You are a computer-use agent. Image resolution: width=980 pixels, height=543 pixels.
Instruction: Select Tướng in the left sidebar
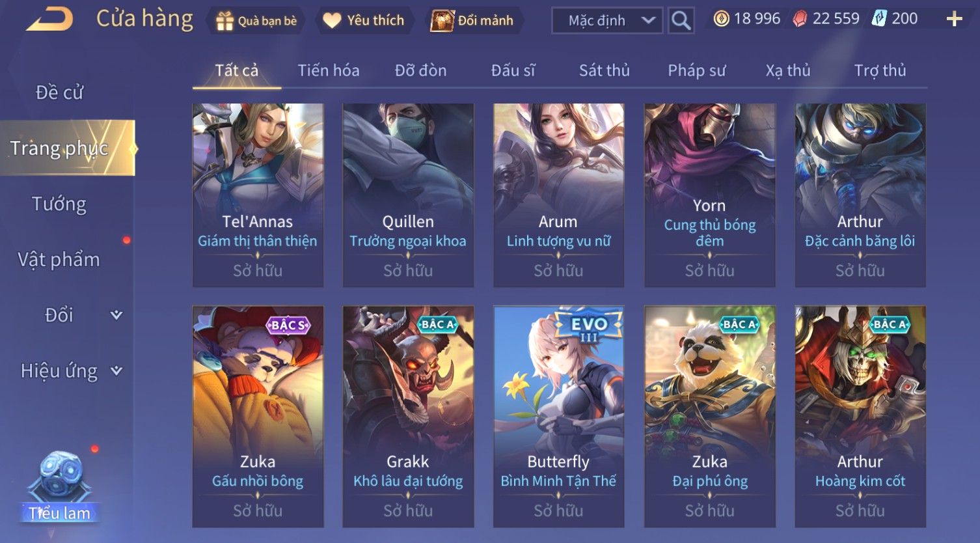point(59,204)
